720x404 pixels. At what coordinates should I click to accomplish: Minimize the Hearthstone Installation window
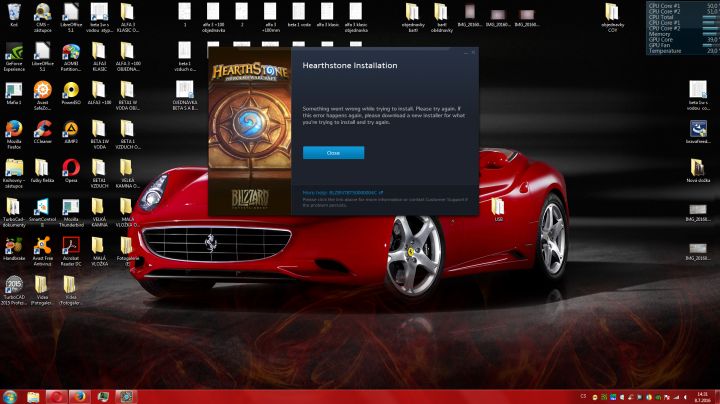pyautogui.click(x=466, y=53)
